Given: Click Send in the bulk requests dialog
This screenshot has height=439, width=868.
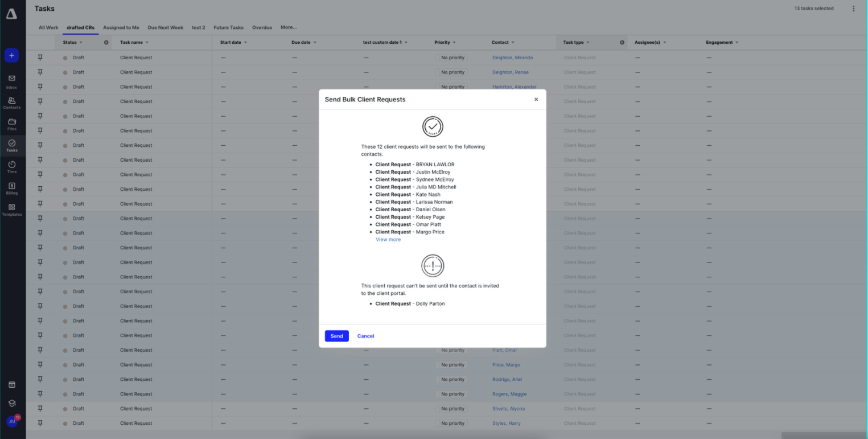Looking at the screenshot, I should [336, 336].
